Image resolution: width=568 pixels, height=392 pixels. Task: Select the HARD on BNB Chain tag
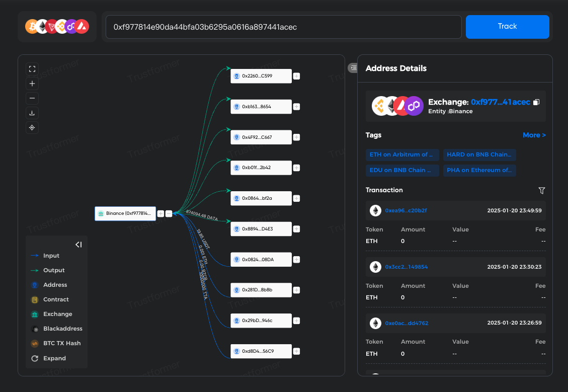[479, 154]
